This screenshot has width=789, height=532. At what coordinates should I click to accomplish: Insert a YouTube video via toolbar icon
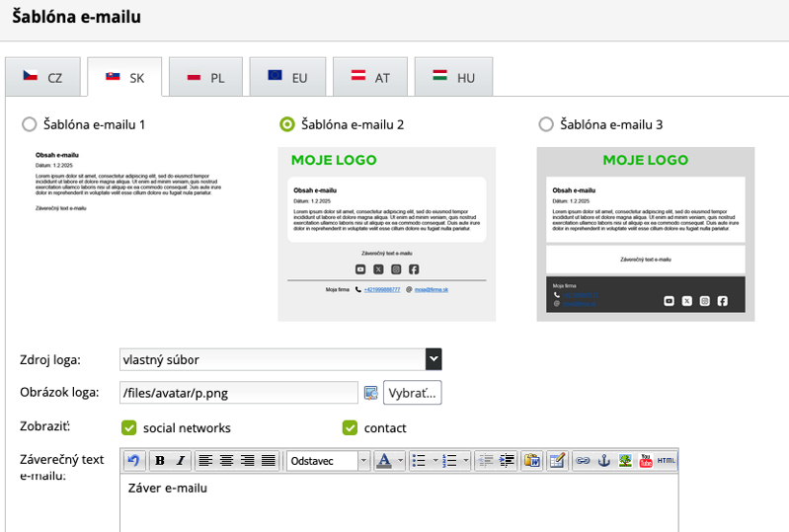[x=646, y=461]
